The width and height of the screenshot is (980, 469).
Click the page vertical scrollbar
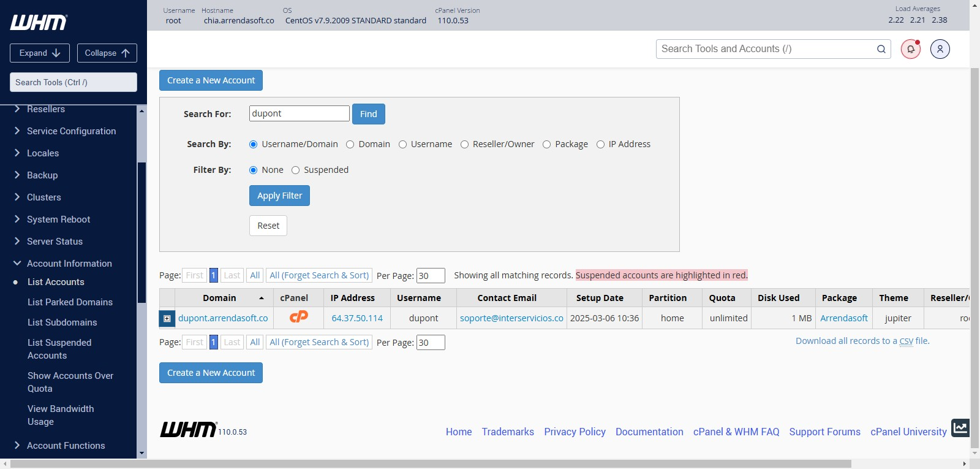coord(974,257)
